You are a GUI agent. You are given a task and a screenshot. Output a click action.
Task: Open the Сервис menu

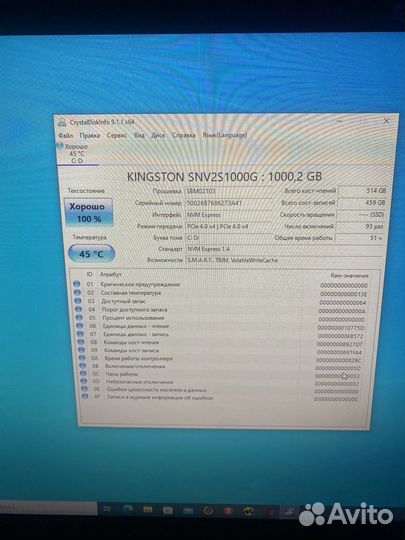click(x=117, y=135)
